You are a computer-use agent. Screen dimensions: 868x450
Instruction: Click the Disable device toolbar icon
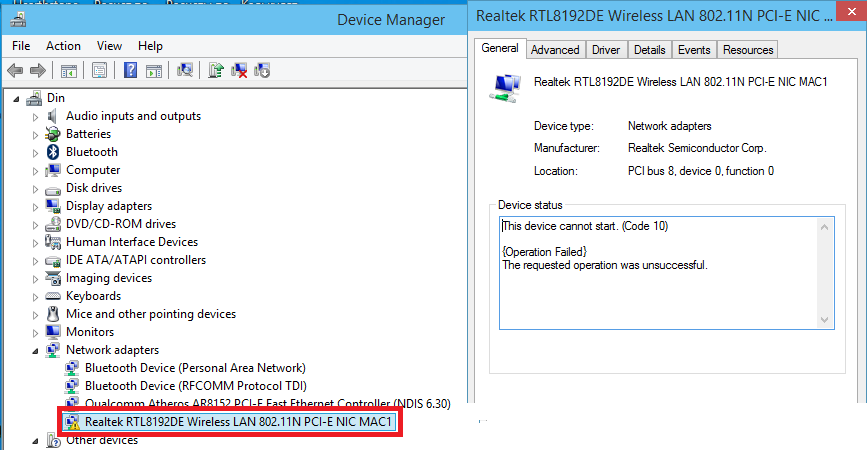[x=262, y=70]
